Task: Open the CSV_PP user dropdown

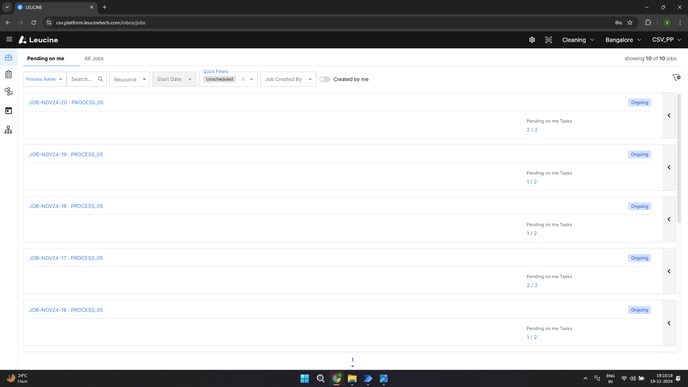Action: pyautogui.click(x=666, y=40)
